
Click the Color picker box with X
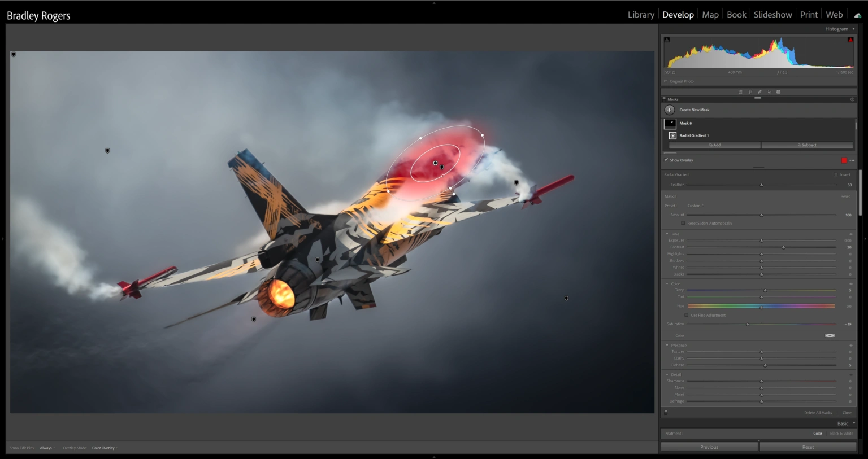(x=830, y=335)
